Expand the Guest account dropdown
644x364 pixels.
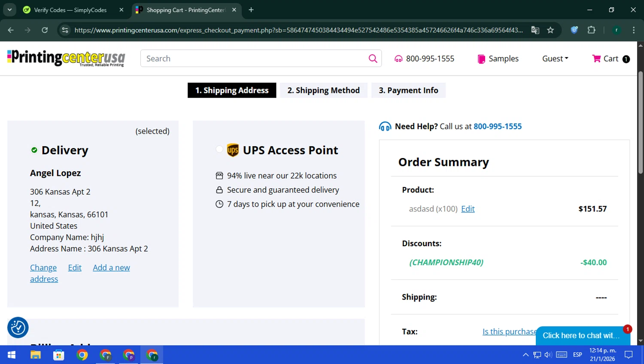[555, 58]
